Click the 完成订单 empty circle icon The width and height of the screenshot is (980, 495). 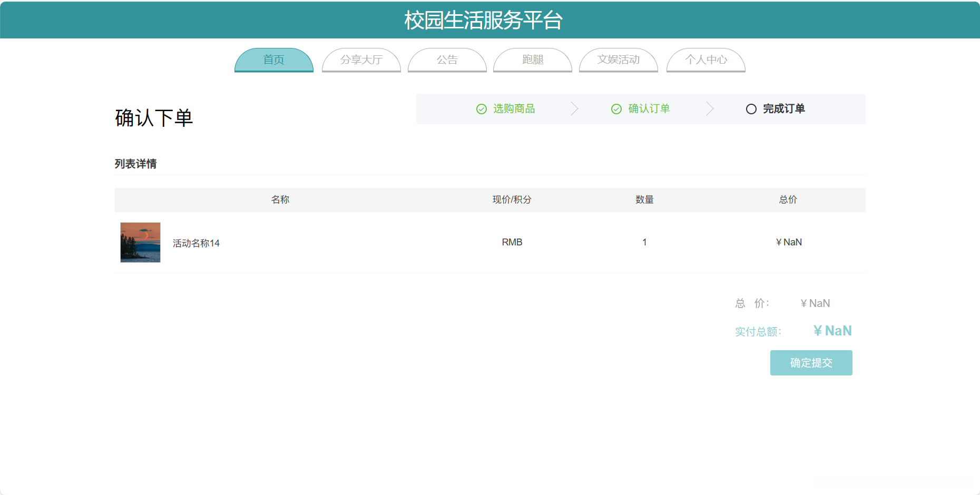coord(751,109)
